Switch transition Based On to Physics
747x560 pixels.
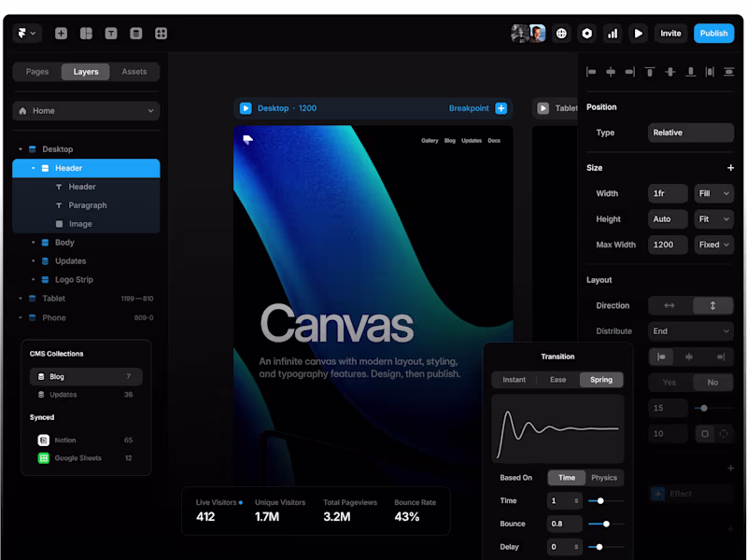604,477
